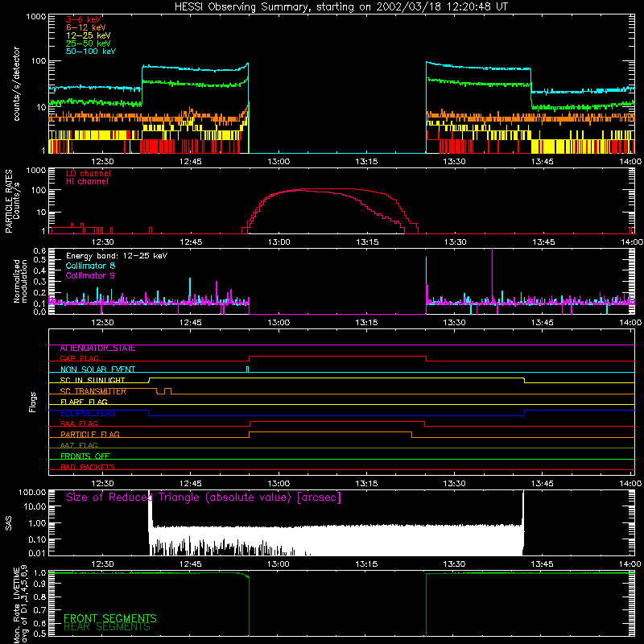Click the ECLIPSE_FLAG label
The image size is (644, 644).
tap(88, 413)
